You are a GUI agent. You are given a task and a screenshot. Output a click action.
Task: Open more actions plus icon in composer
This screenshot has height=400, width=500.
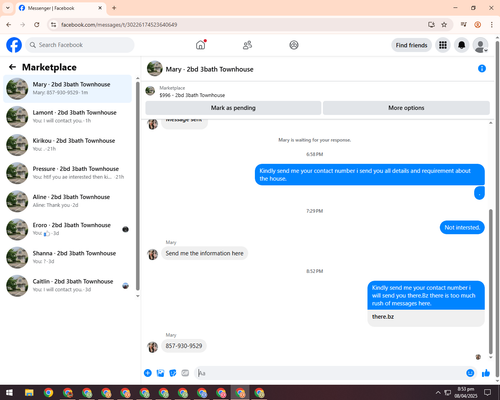click(148, 373)
